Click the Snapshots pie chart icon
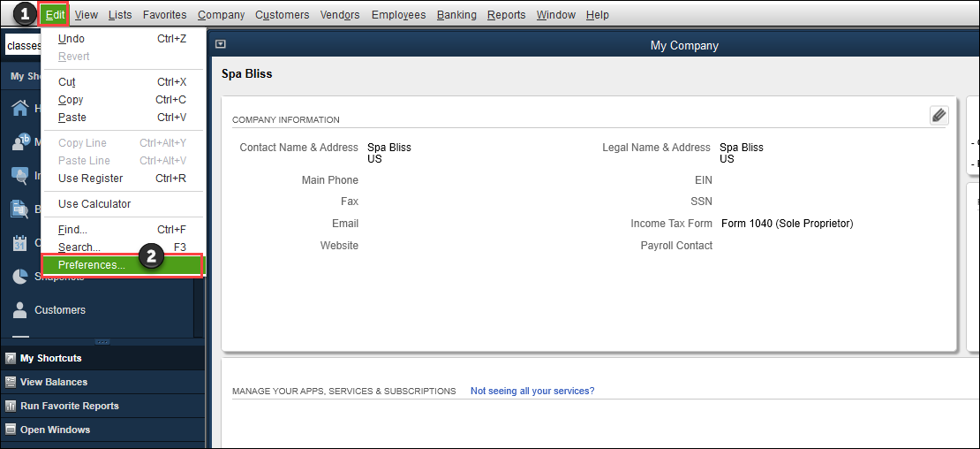 [x=20, y=277]
